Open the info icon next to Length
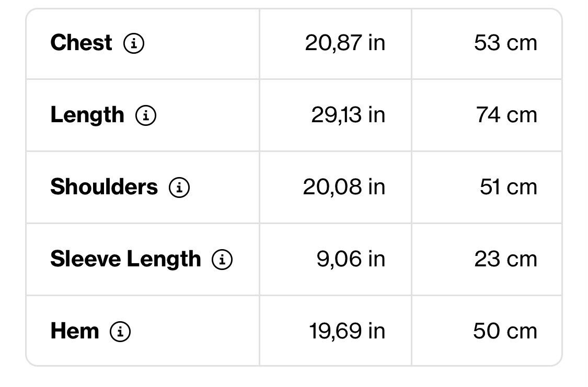 (x=146, y=115)
